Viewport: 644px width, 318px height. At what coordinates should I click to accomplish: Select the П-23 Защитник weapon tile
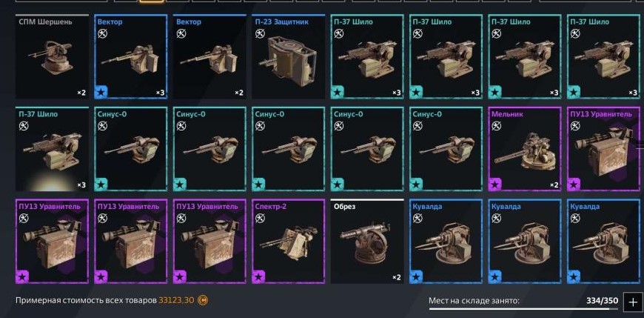point(289,57)
